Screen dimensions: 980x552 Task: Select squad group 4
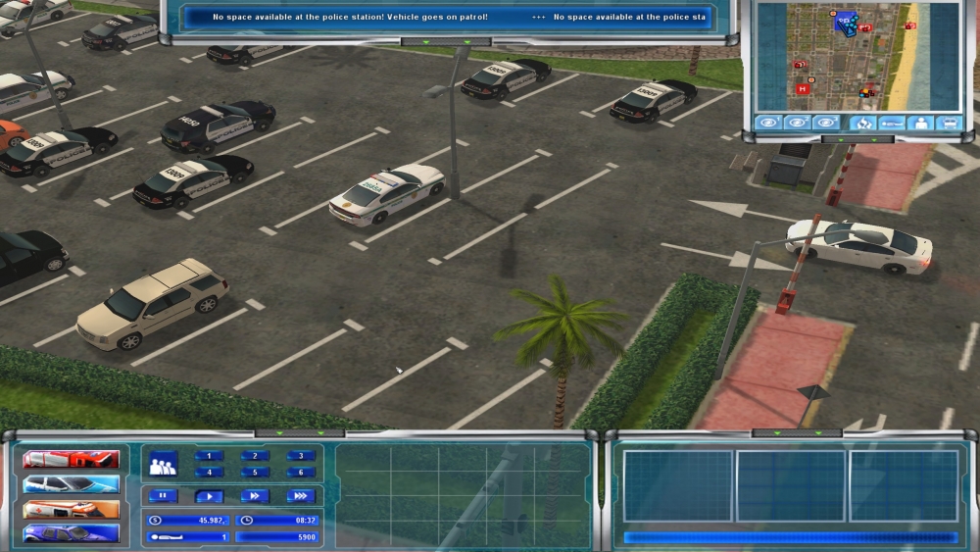coord(209,472)
